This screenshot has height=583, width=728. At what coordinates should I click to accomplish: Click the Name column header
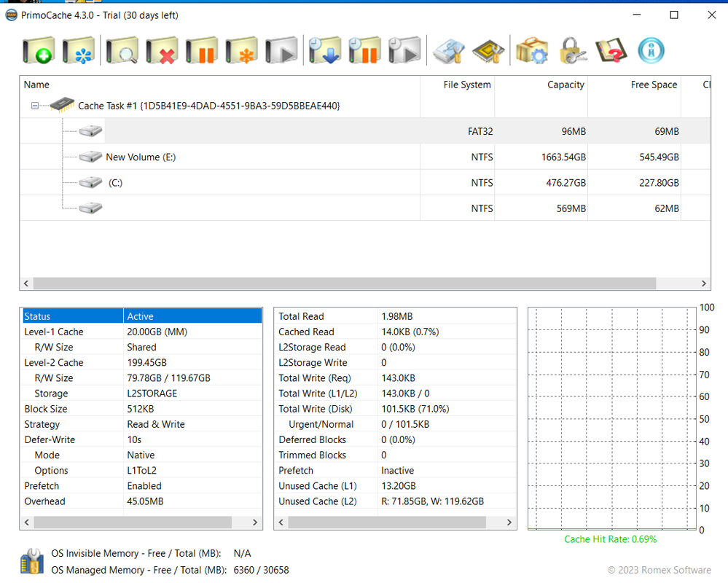[219, 85]
